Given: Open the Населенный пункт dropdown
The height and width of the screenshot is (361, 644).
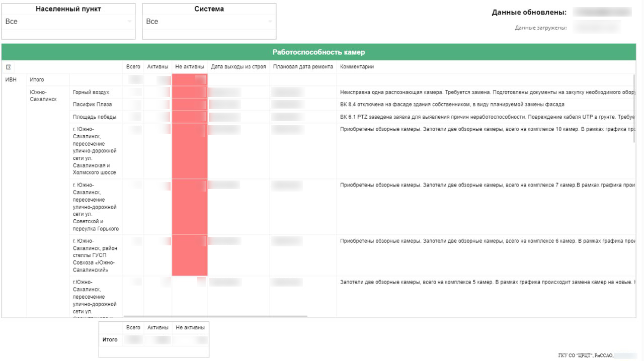Looking at the screenshot, I should pyautogui.click(x=68, y=22).
